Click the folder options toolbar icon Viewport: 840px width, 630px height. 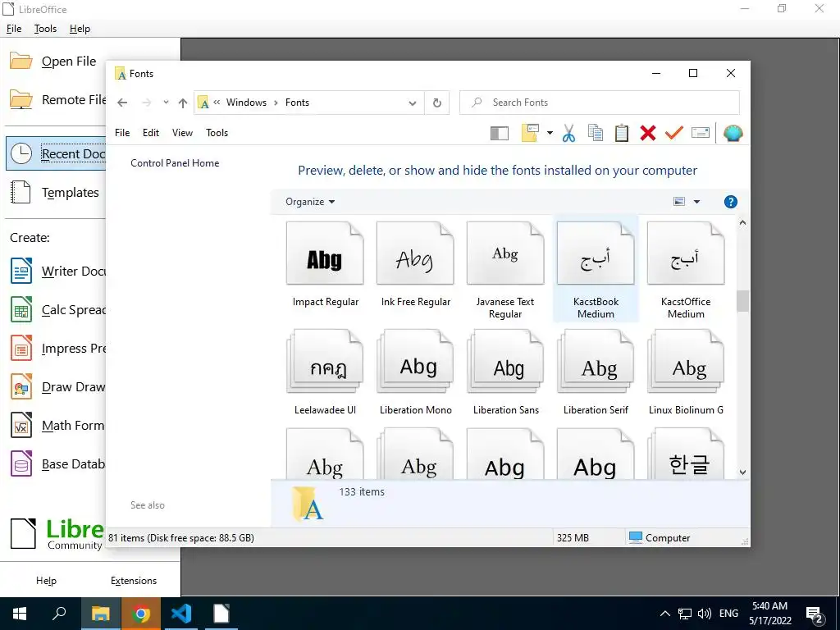coord(530,133)
